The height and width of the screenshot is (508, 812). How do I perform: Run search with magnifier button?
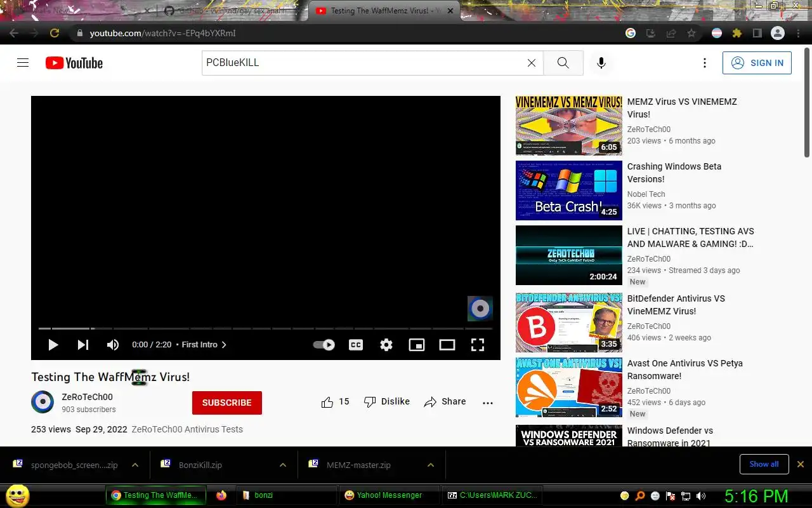point(563,63)
